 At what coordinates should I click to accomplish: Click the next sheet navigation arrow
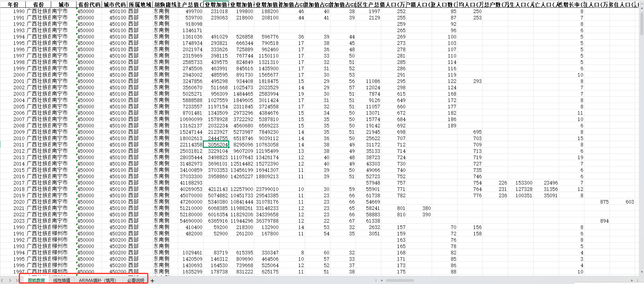pyautogui.click(x=10, y=280)
